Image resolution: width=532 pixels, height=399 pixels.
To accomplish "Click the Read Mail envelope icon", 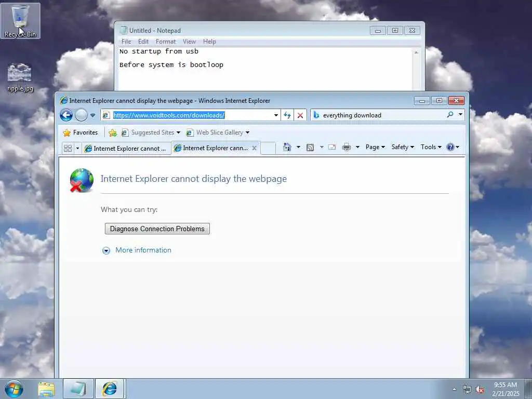I will click(x=332, y=147).
